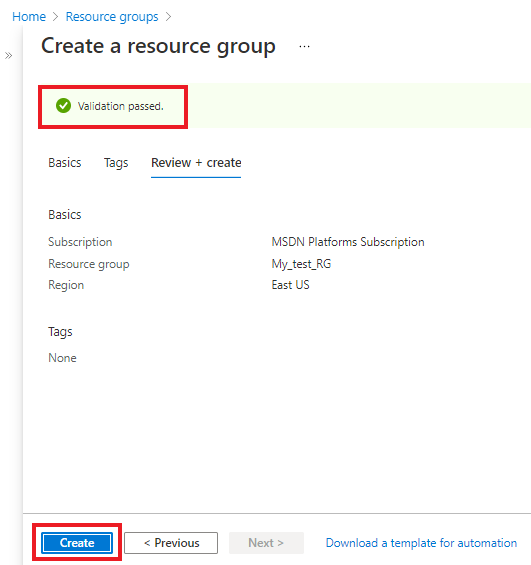Go to Home via breadcrumb
Viewport: 531px width, 565px height.
pos(29,17)
